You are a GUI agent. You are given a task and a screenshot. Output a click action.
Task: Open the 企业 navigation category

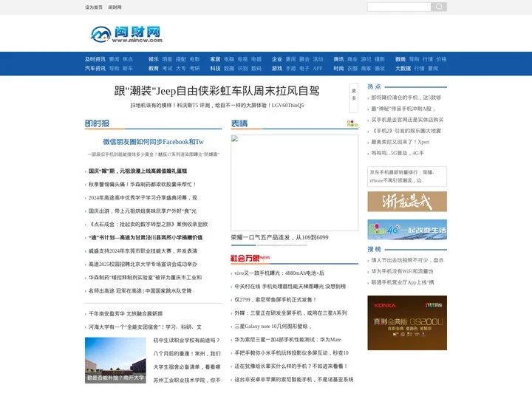277,59
